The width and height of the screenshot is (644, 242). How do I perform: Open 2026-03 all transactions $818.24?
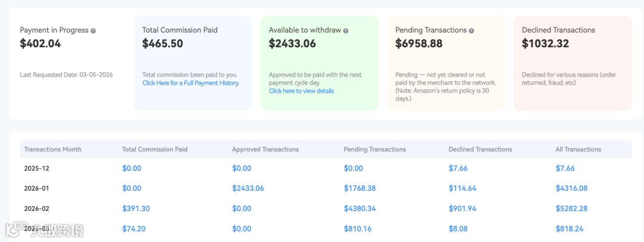[569, 228]
